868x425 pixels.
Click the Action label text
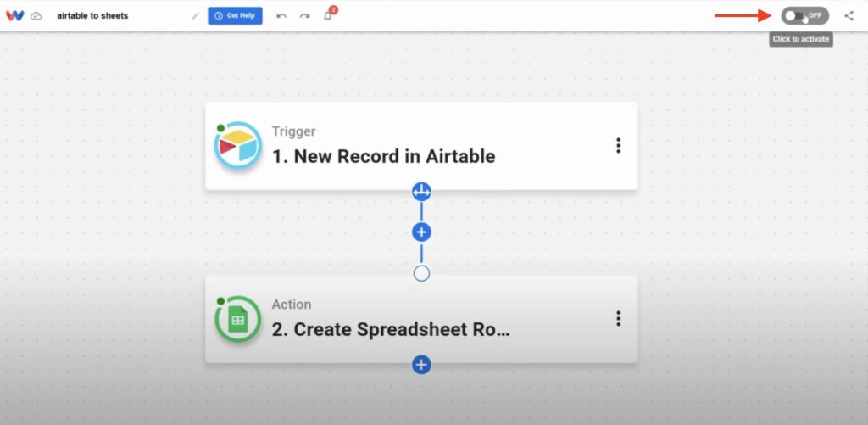(292, 305)
